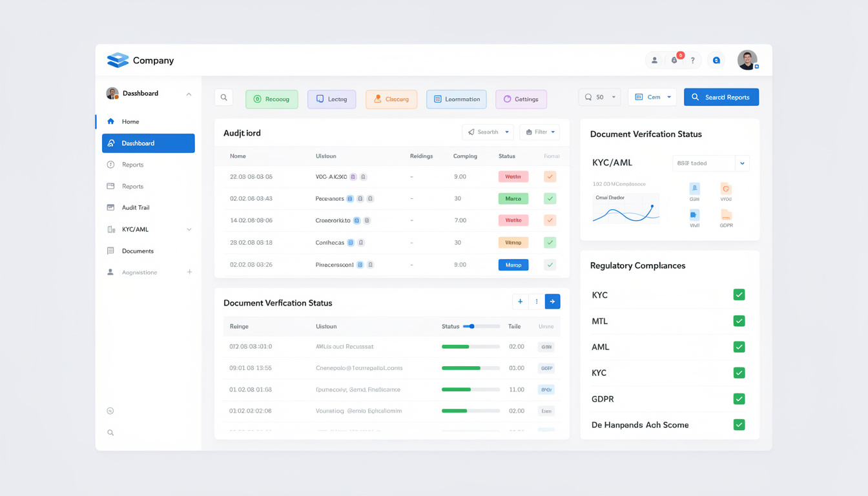
Task: Open the KYC/AML panel dropdown arrow
Action: (742, 163)
